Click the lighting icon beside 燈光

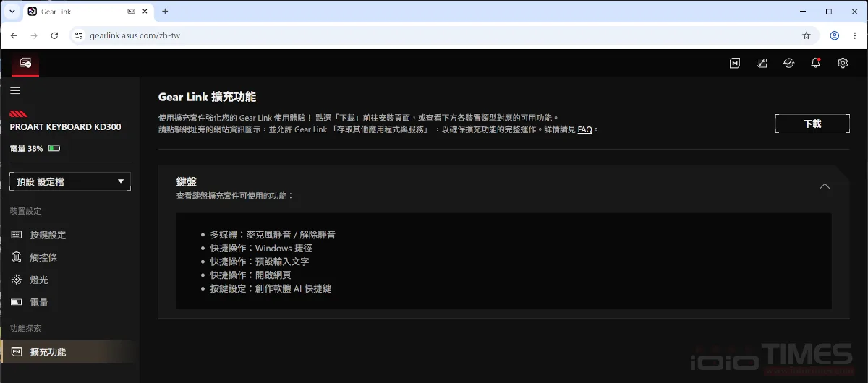17,280
